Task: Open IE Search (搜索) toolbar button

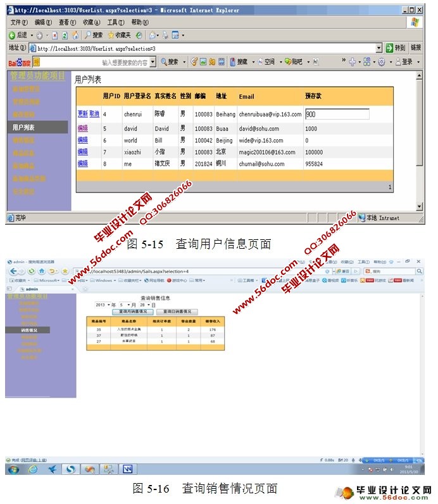Action: (94, 35)
